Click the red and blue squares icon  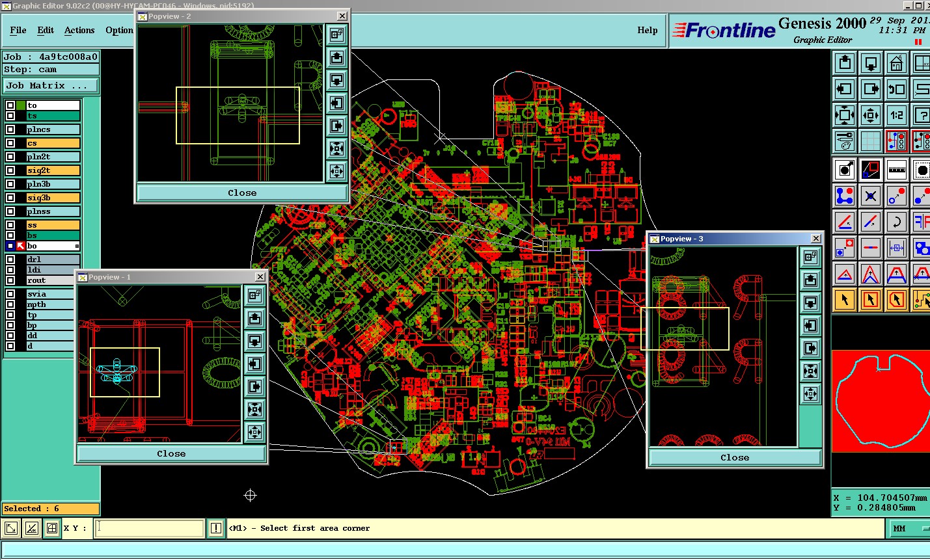pyautogui.click(x=871, y=170)
